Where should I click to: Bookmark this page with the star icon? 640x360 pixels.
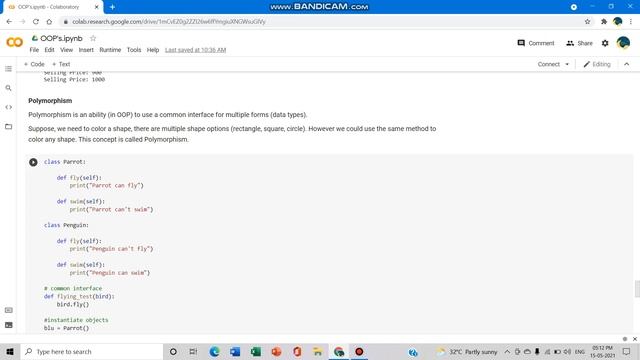[x=587, y=22]
